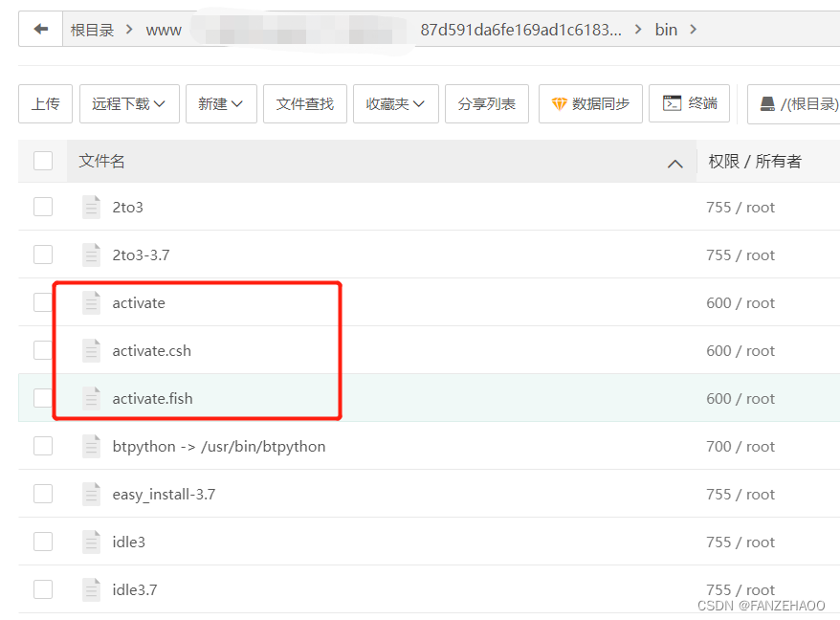This screenshot has width=840, height=620.
Task: Check the box for btpython
Action: (43, 446)
